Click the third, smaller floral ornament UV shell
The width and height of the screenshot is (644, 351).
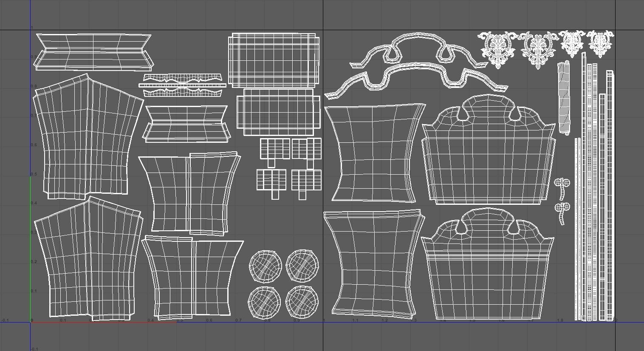572,43
